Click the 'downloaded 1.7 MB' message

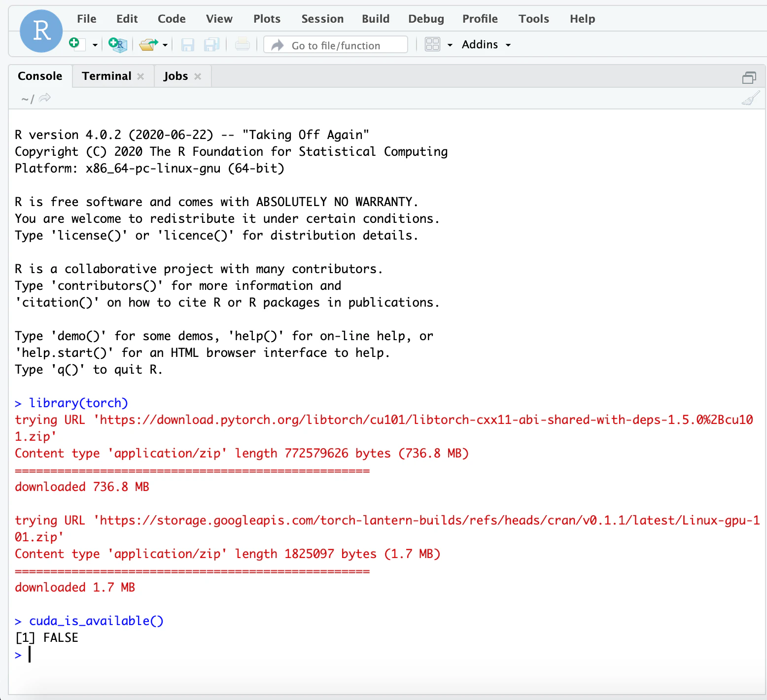click(75, 587)
